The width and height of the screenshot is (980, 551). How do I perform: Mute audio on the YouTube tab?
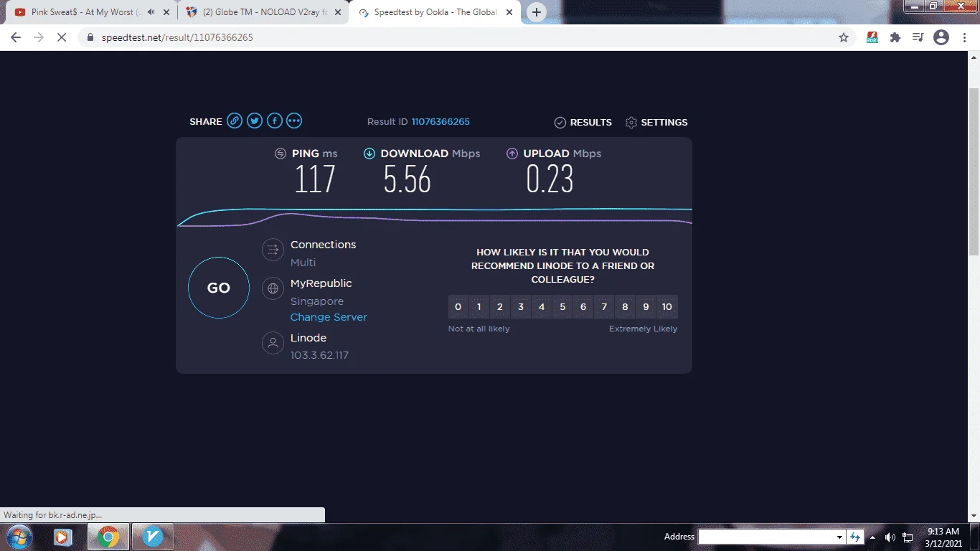click(x=151, y=12)
